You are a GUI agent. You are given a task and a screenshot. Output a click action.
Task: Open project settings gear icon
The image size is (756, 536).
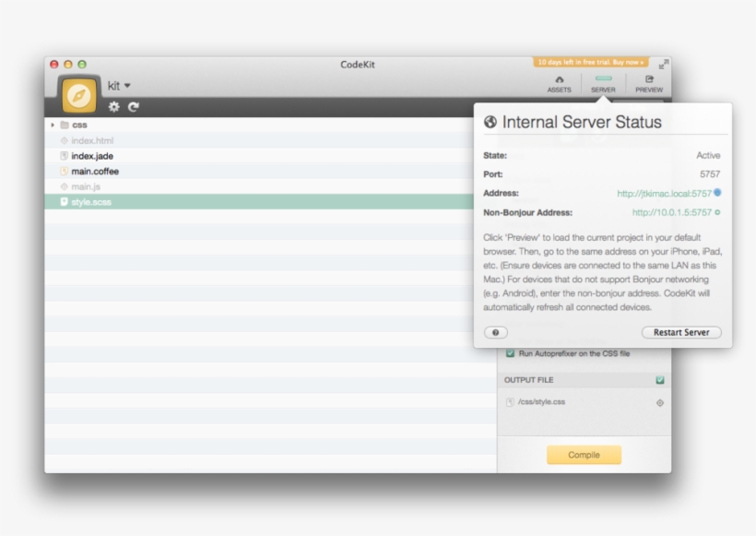pos(113,107)
